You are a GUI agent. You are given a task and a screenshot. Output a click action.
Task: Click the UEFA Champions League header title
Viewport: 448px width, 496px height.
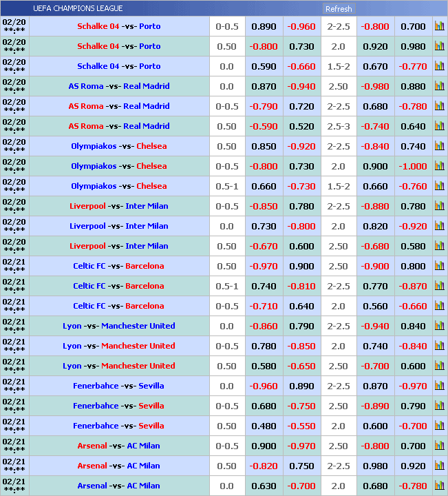78,9
